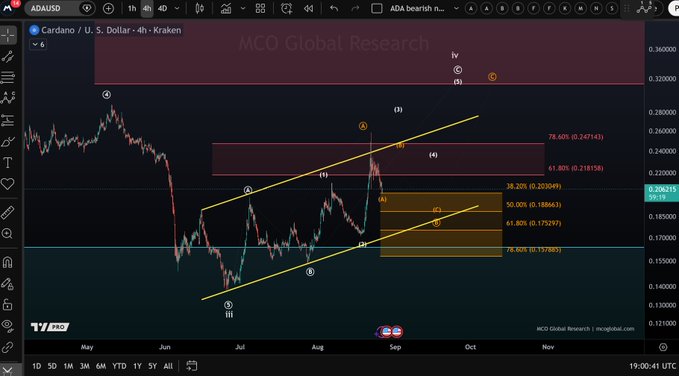This screenshot has width=679, height=376.
Task: Set the date range to 3M
Action: (x=84, y=366)
